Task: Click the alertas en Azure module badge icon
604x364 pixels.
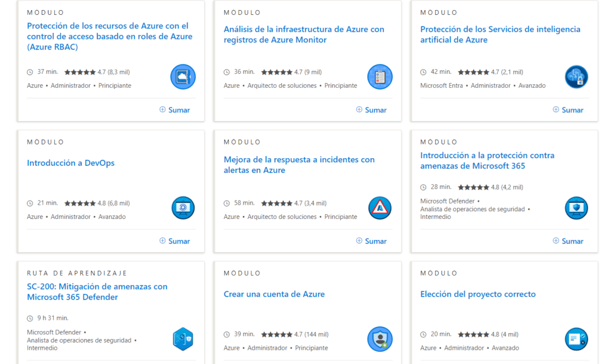Action: [380, 208]
